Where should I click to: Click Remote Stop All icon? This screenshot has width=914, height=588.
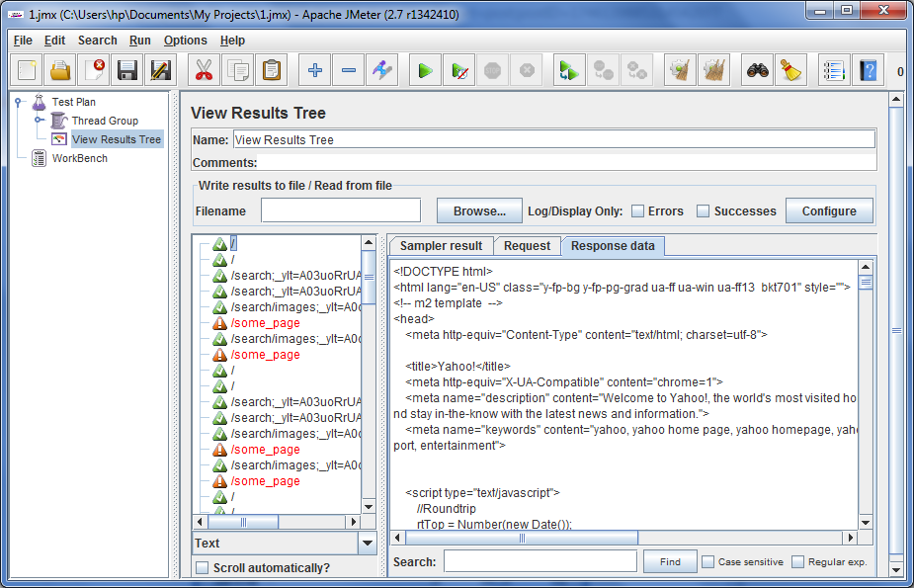(603, 70)
